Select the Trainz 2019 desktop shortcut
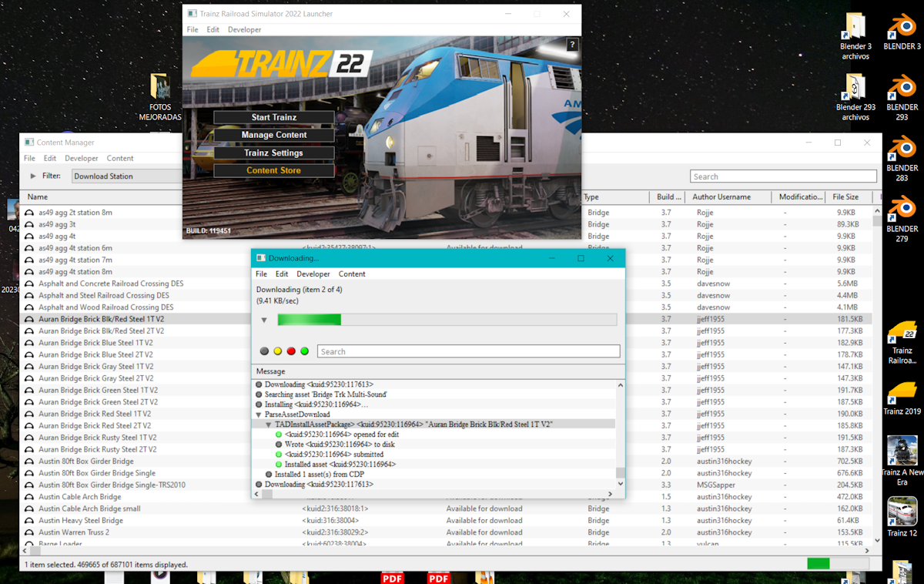Image resolution: width=924 pixels, height=584 pixels. 902,398
